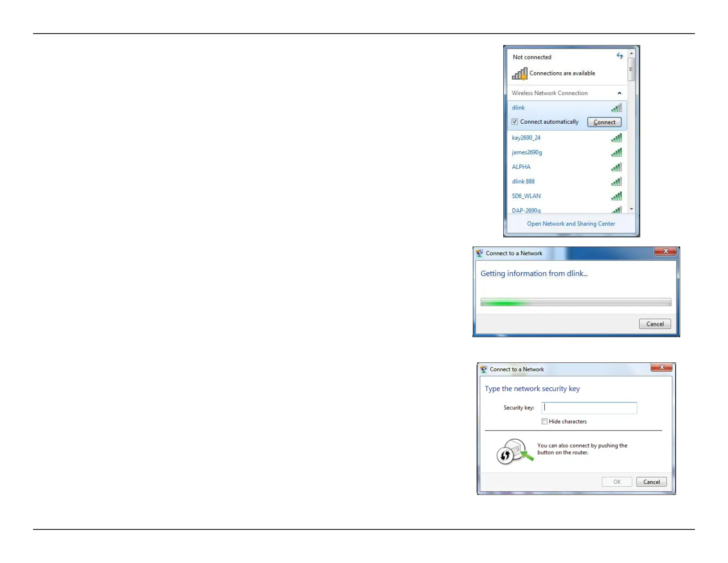This screenshot has width=728, height=563.
Task: Click the signal strength bars for dlink
Action: coord(616,108)
